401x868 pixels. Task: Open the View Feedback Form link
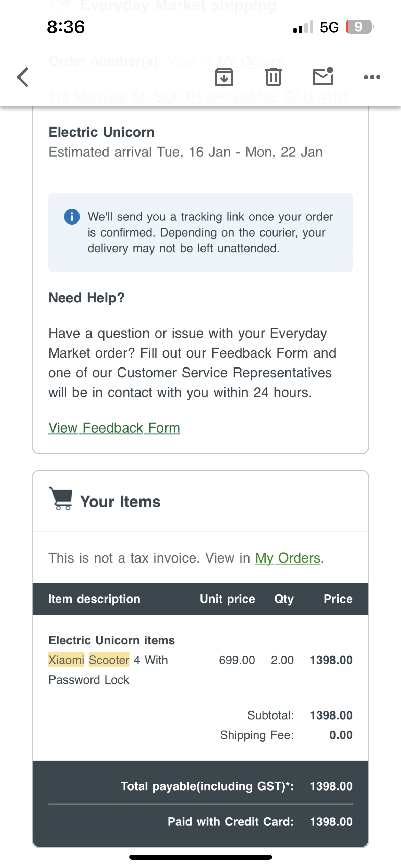tap(114, 428)
